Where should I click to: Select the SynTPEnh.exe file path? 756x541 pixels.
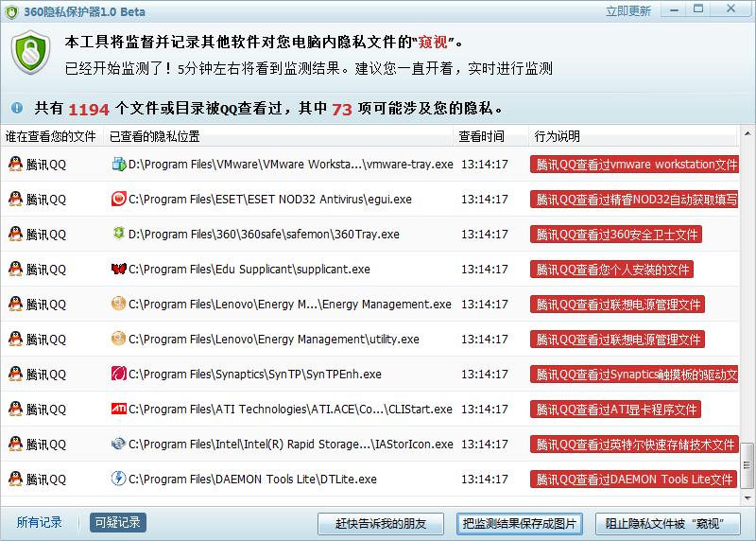point(255,374)
